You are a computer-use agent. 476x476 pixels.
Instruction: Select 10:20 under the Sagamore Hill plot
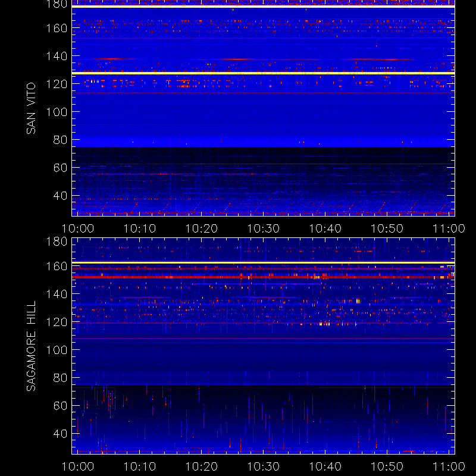pyautogui.click(x=202, y=466)
